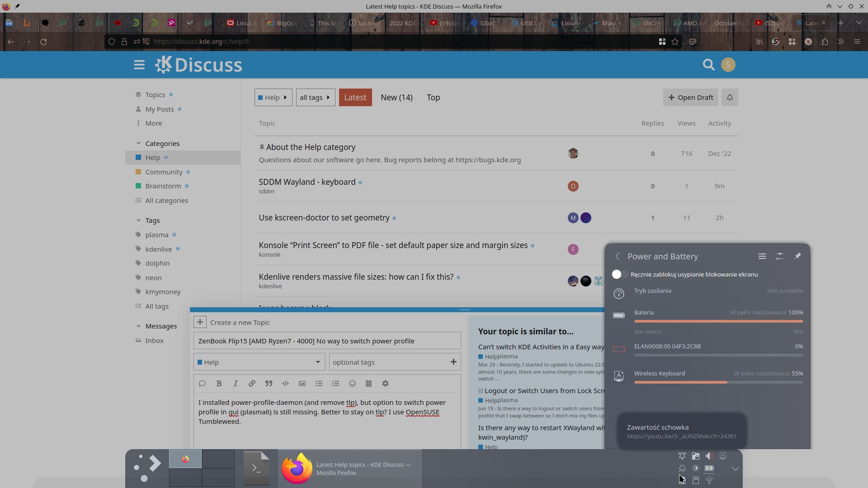Open the Help category filter dropdown
868x488 pixels.
pos(273,97)
